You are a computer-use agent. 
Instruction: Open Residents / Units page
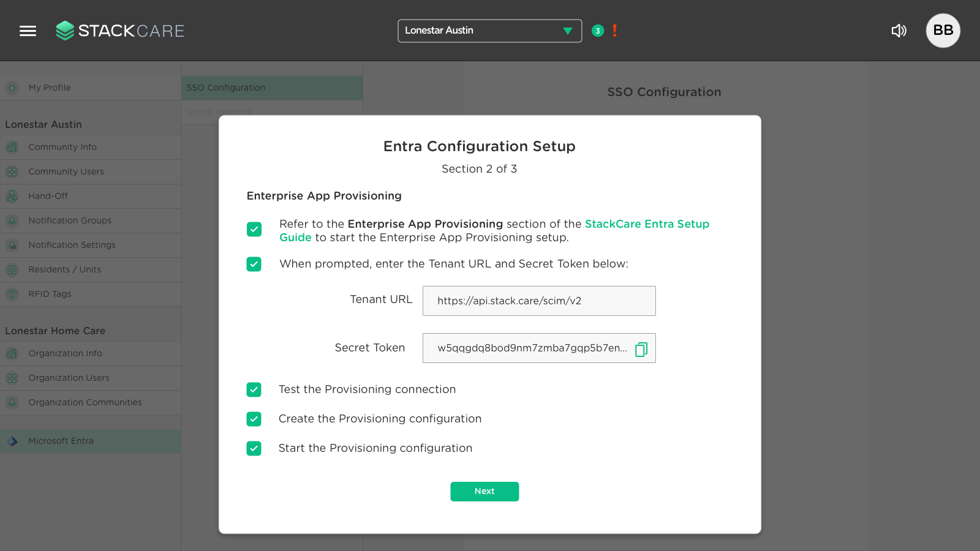tap(91, 270)
